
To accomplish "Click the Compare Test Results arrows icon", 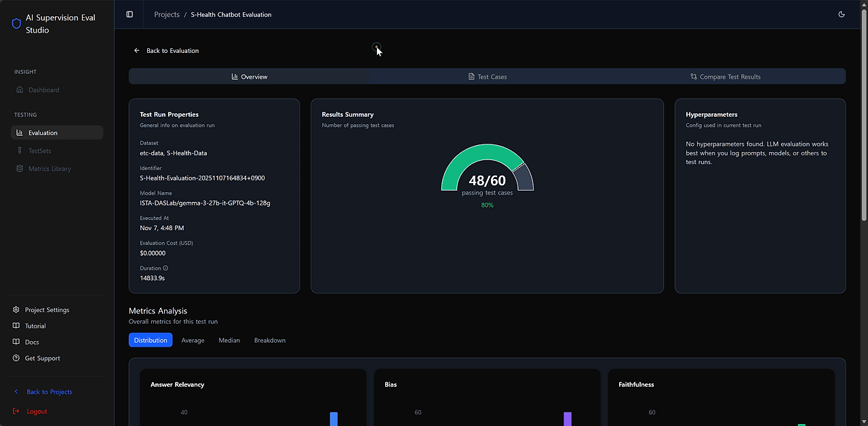I will click(694, 77).
